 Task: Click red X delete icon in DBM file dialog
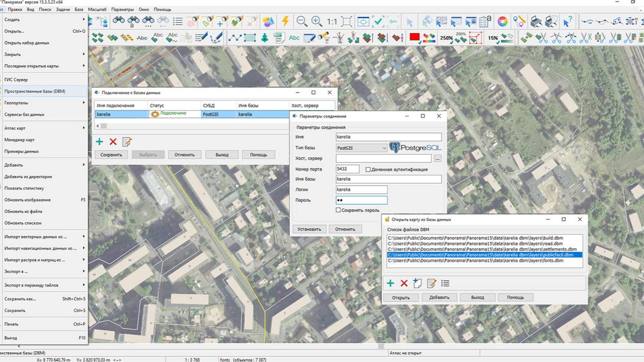(404, 283)
